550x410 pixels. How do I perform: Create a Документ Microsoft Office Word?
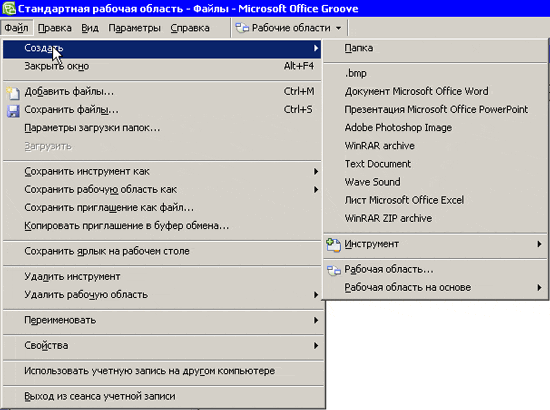coord(435,92)
